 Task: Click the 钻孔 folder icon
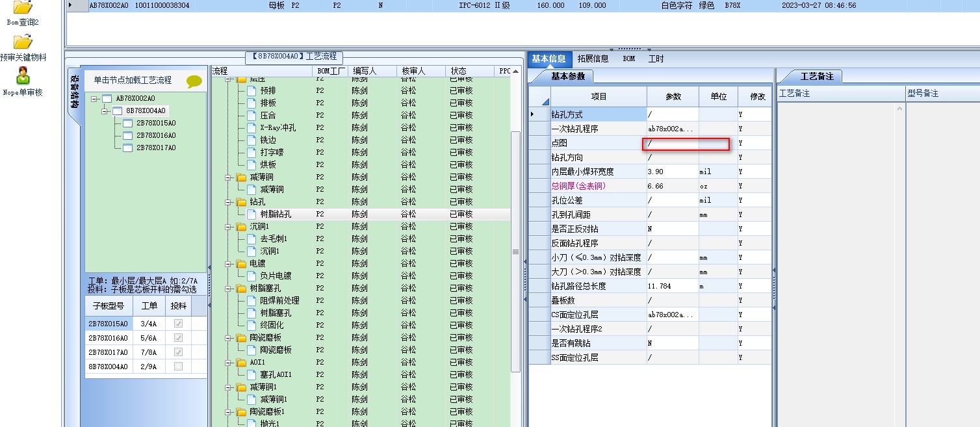241,201
